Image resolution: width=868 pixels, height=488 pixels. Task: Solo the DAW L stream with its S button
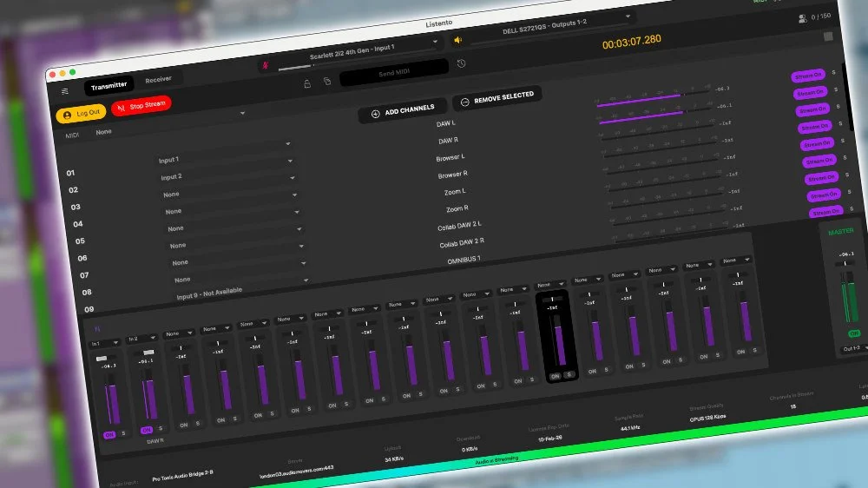coord(833,72)
